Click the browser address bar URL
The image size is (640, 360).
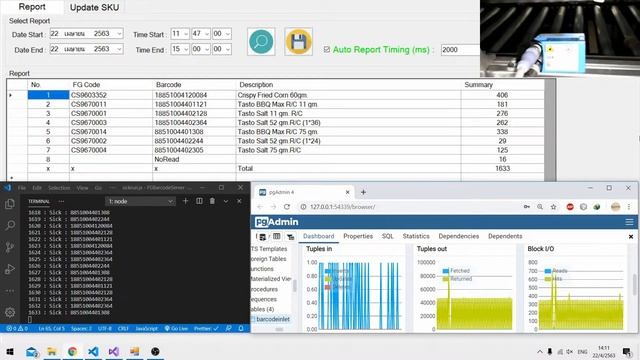pyautogui.click(x=342, y=207)
